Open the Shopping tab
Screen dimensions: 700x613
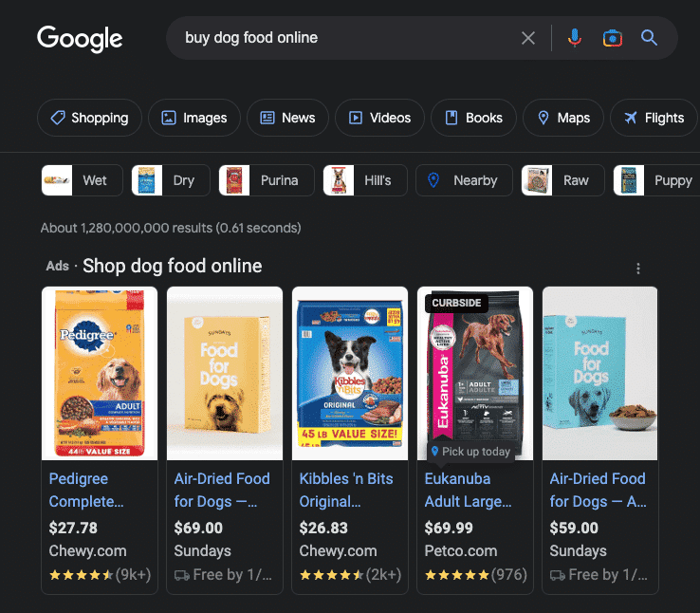(x=90, y=118)
